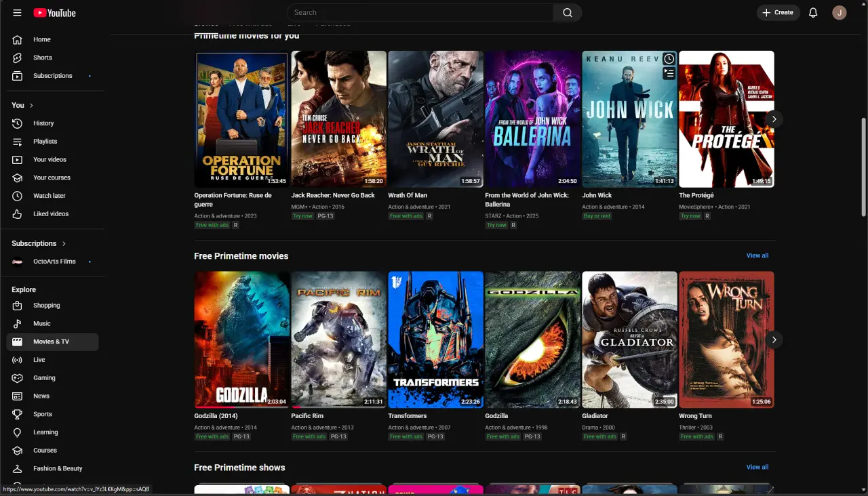Select Movies & TV in sidebar
Viewport: 868px width, 496px height.
pyautogui.click(x=52, y=342)
